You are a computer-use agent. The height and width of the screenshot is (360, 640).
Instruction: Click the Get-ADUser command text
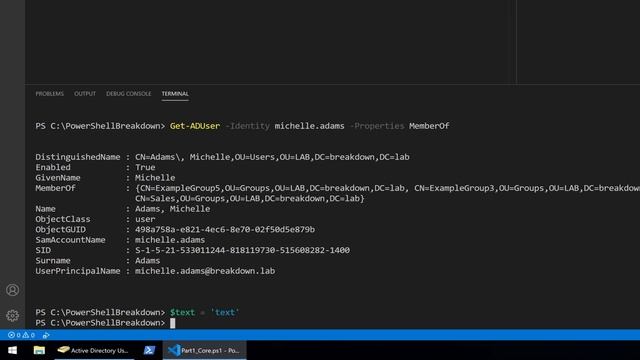[x=195, y=126]
